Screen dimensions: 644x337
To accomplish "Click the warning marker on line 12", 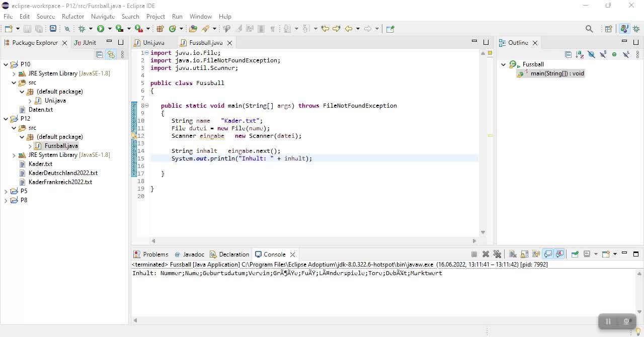I will pos(134,136).
